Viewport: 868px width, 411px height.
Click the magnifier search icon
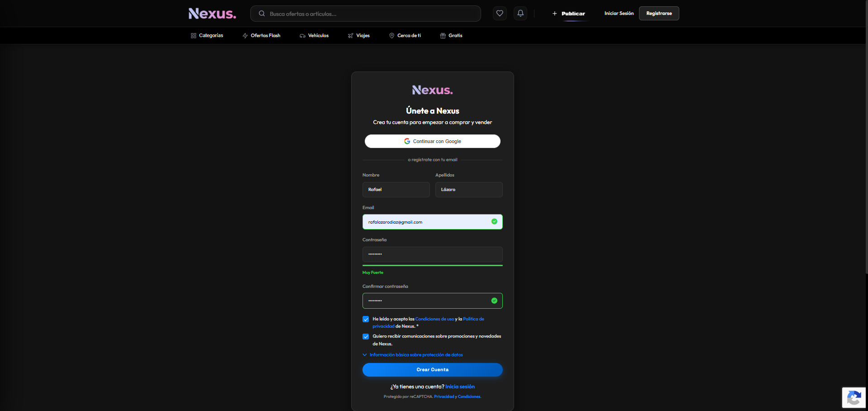[x=262, y=14]
